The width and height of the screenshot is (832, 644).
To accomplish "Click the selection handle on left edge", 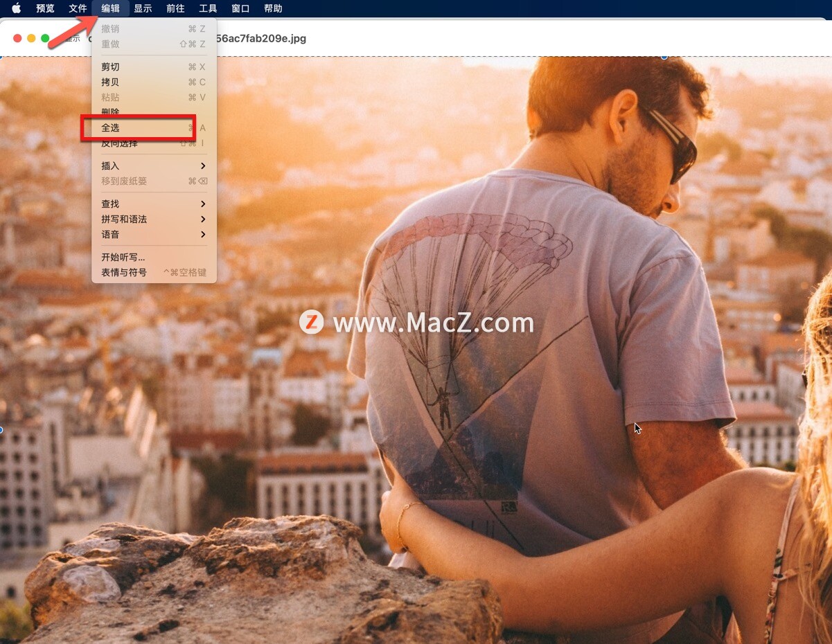I will pyautogui.click(x=1, y=429).
